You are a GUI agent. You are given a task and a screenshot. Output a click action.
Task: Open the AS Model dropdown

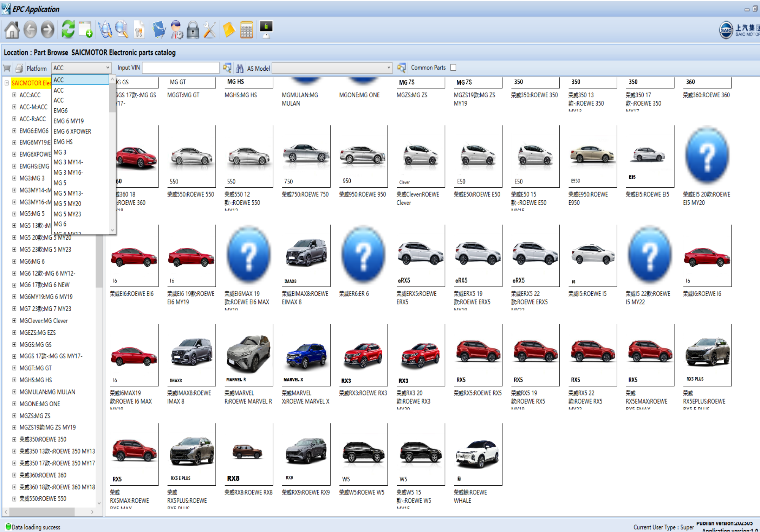388,68
